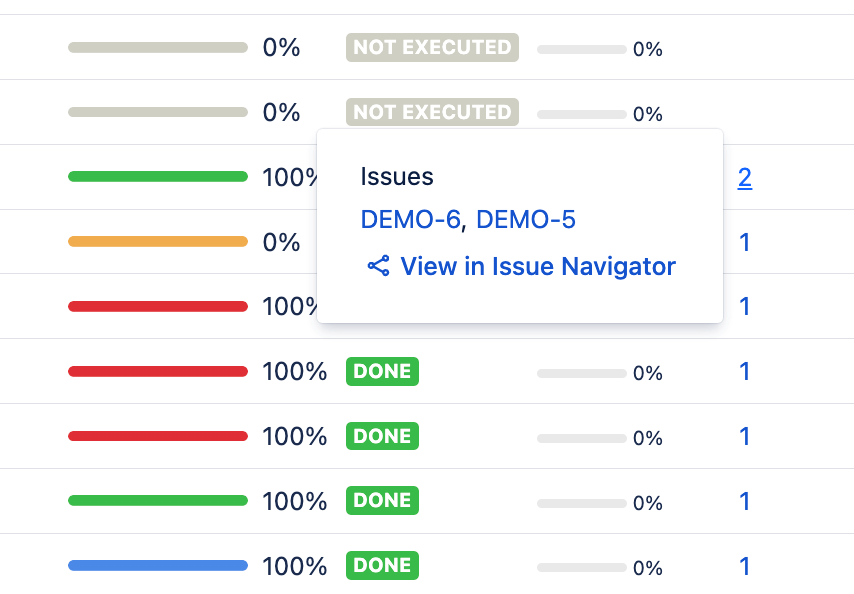Open the issue count 1 in the orange bar row
The height and width of the screenshot is (594, 854).
tap(744, 242)
